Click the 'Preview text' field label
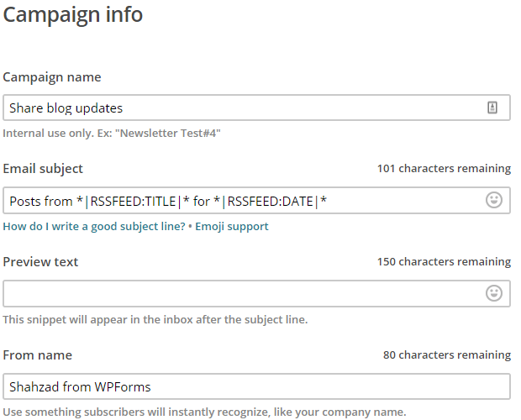521x420 pixels. pos(40,262)
